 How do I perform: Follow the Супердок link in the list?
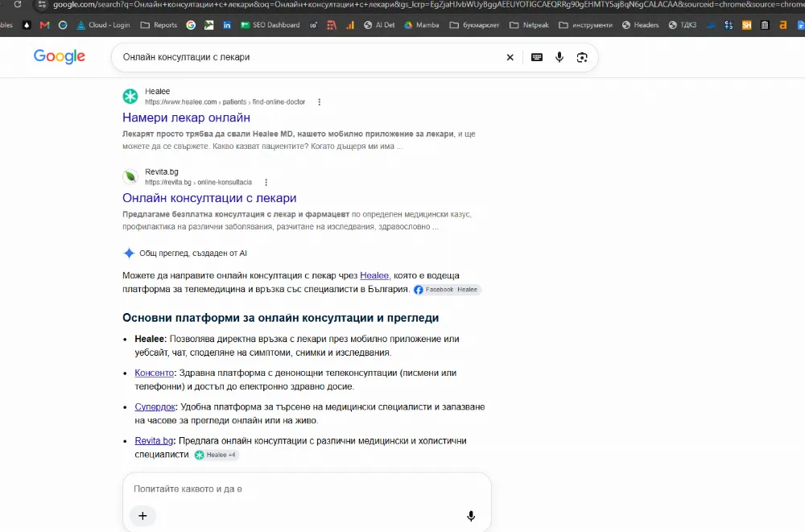click(x=155, y=406)
